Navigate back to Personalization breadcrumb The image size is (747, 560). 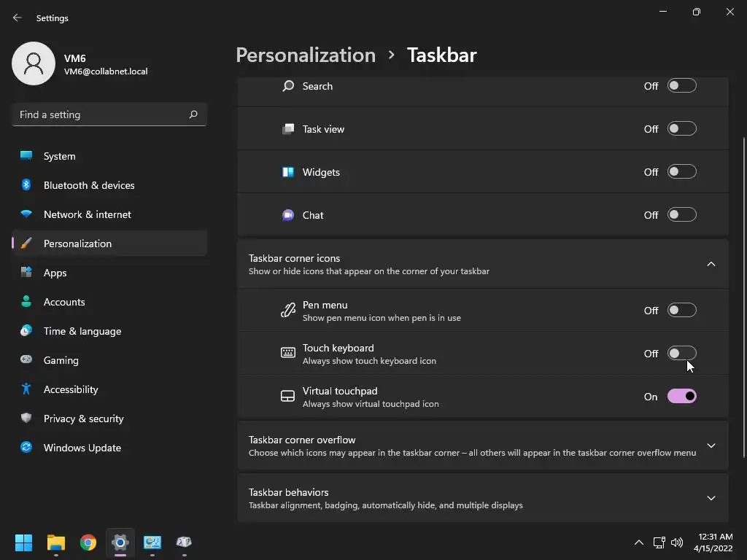306,55
